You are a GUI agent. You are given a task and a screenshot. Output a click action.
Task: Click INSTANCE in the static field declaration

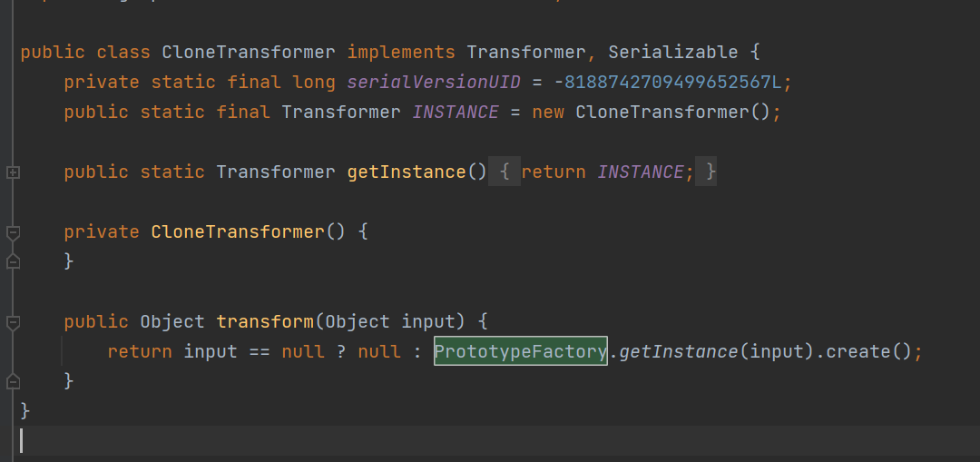click(456, 113)
